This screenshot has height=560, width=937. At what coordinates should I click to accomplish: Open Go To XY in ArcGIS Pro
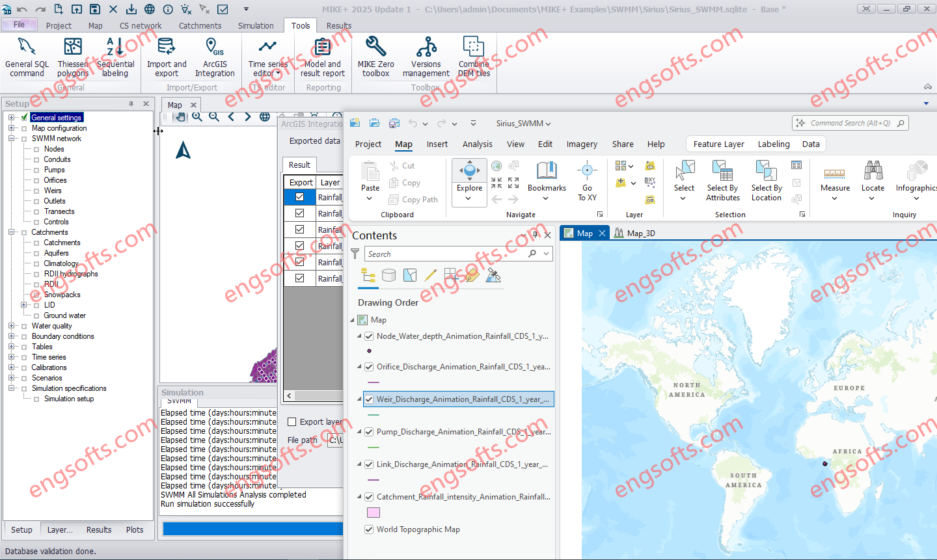(x=587, y=181)
